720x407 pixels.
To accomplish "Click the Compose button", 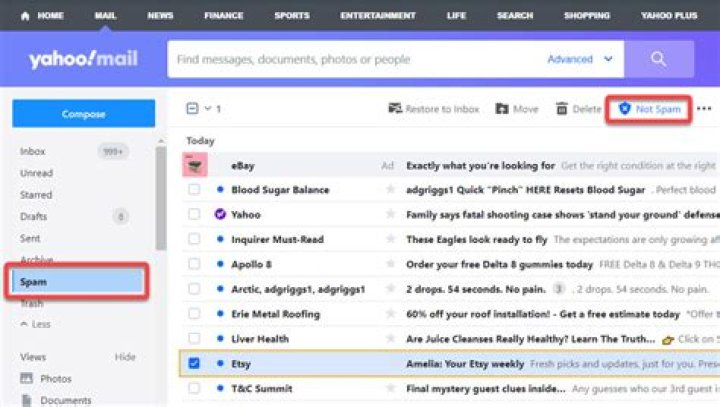I will pyautogui.click(x=83, y=114).
